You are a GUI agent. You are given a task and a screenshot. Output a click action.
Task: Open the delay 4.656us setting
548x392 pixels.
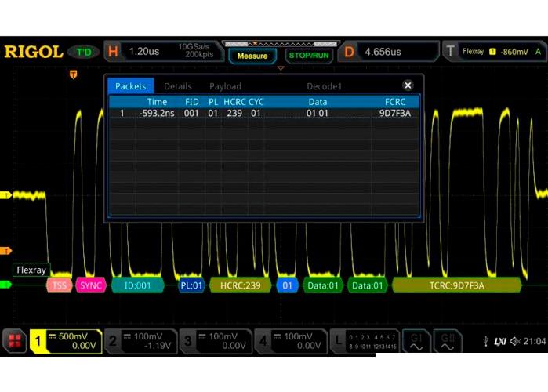pyautogui.click(x=387, y=52)
